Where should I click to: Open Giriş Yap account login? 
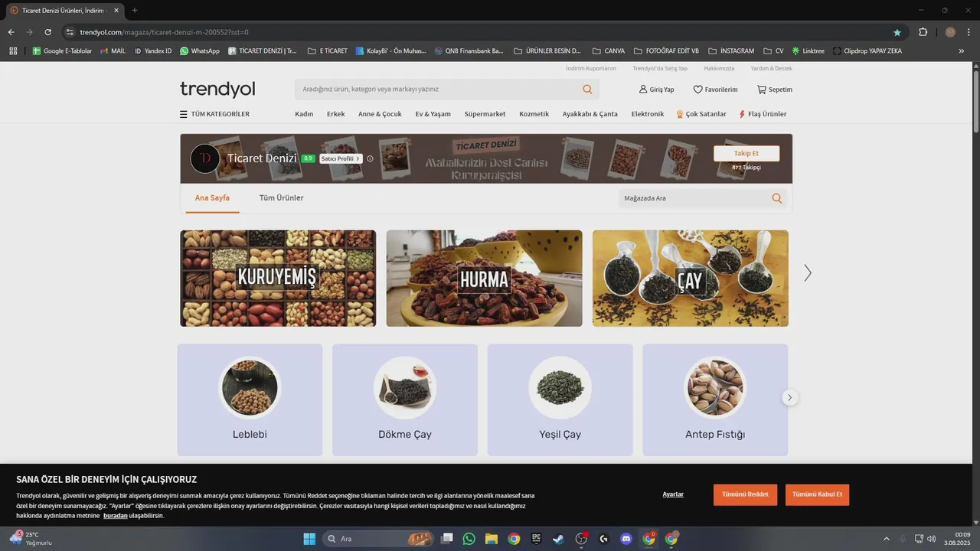657,90
